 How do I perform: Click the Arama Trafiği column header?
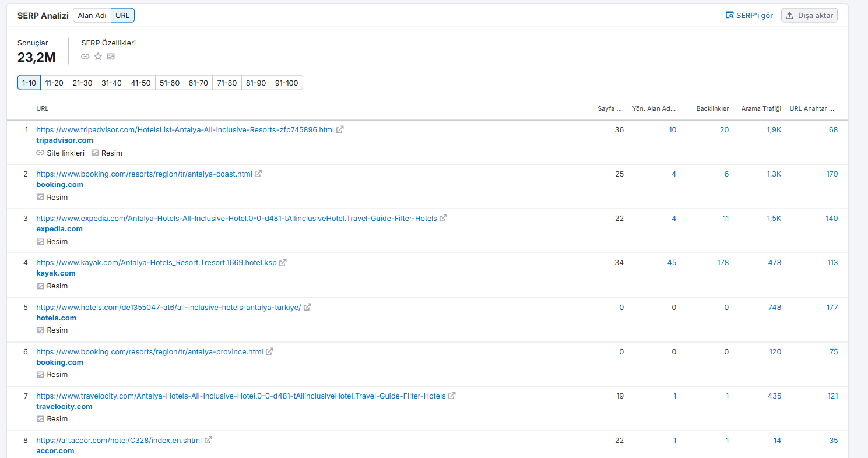click(761, 108)
